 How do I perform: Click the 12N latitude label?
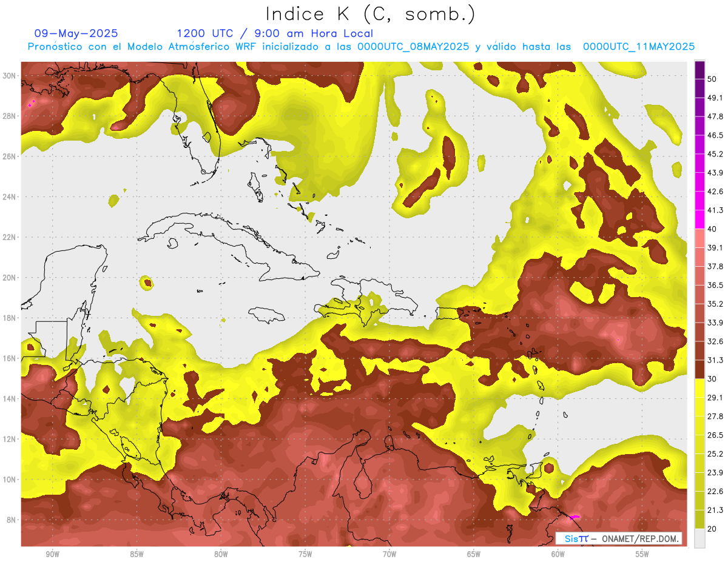[x=10, y=439]
